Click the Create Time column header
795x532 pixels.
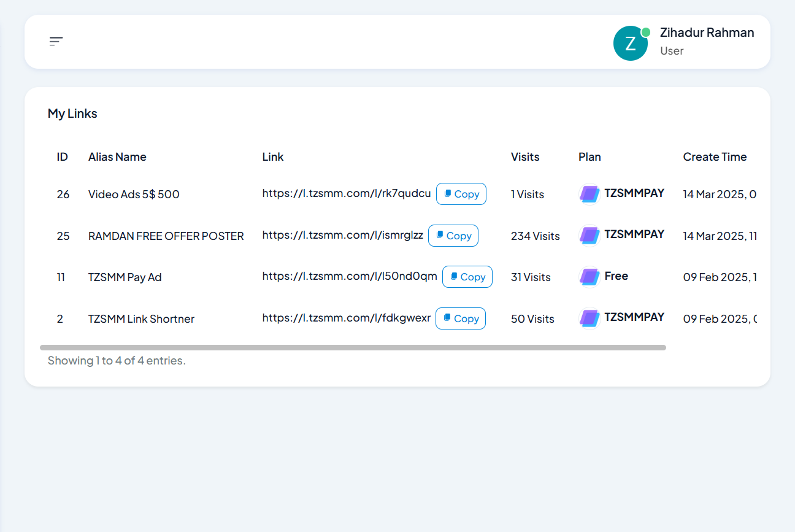[715, 156]
